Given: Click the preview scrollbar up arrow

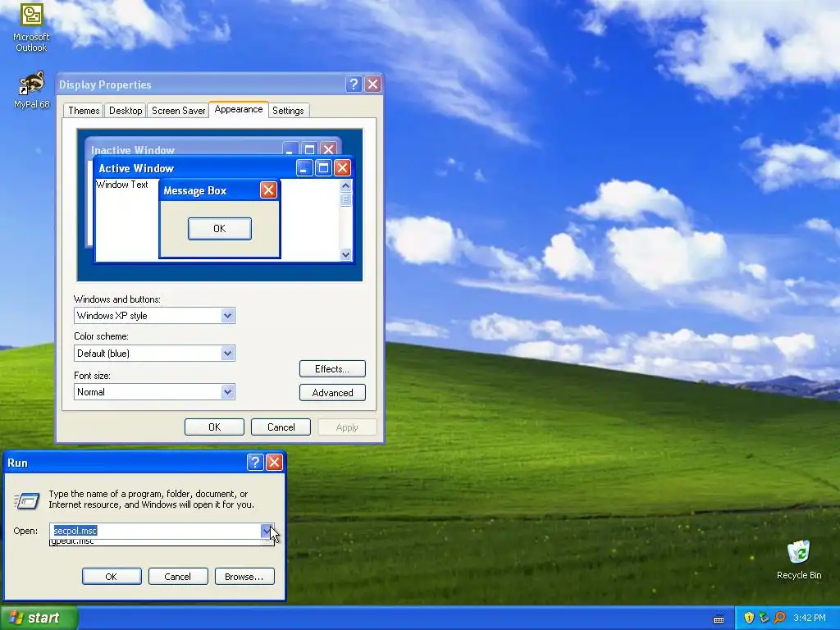Looking at the screenshot, I should click(345, 186).
